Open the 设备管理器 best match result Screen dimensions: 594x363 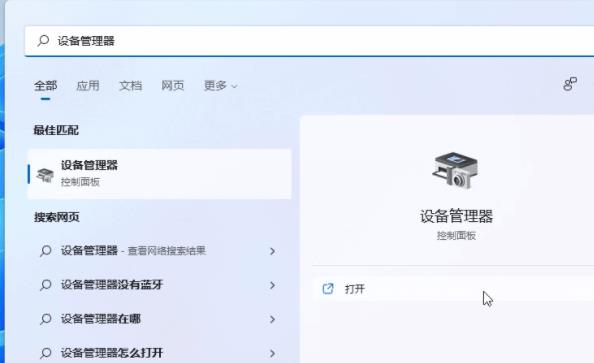pos(160,174)
